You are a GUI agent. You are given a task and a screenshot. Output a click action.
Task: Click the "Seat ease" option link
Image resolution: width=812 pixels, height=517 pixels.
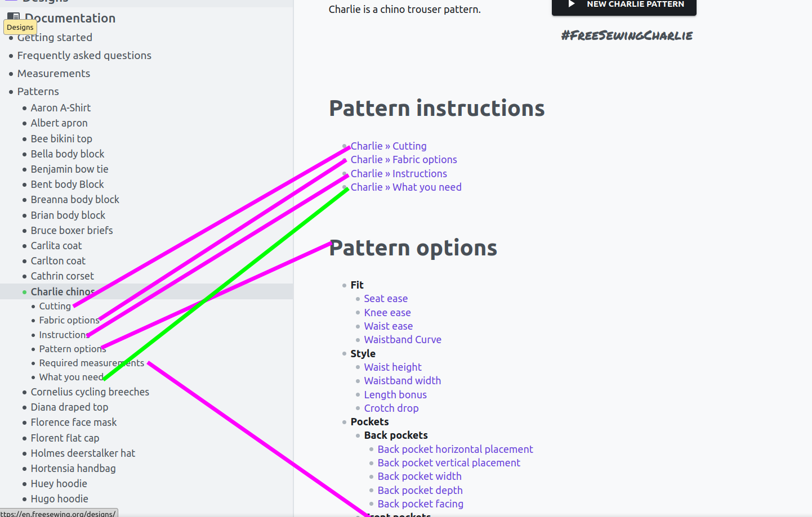pyautogui.click(x=386, y=298)
